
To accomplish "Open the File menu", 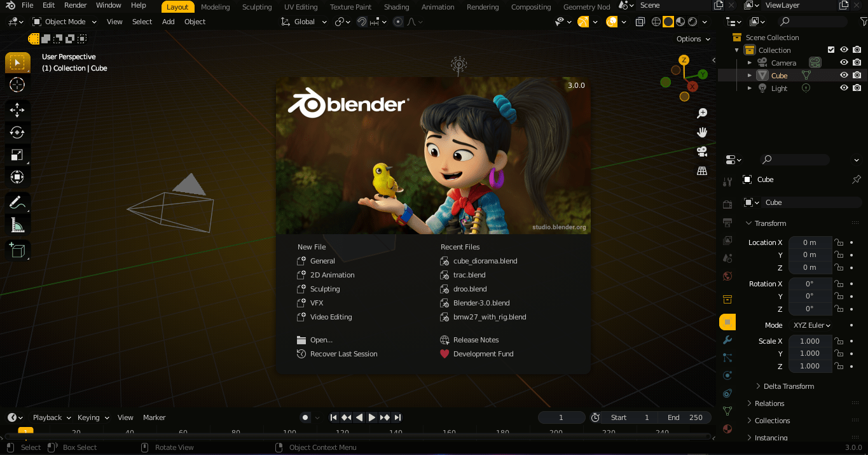I will point(27,5).
